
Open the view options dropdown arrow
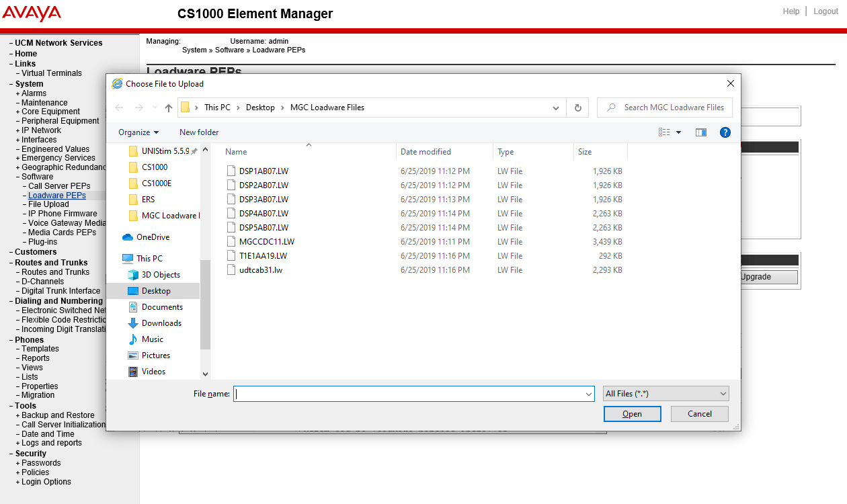[679, 132]
